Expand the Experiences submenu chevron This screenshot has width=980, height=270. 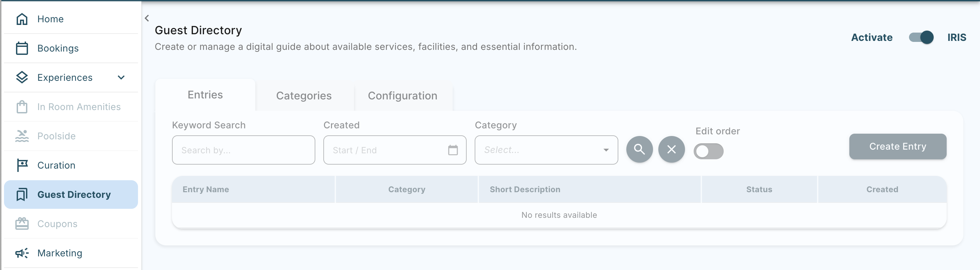[121, 77]
